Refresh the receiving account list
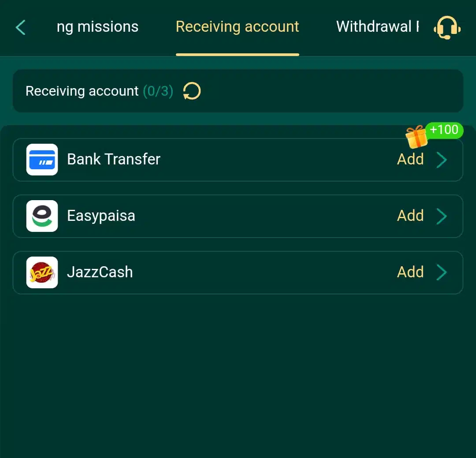The image size is (476, 458). [x=192, y=91]
